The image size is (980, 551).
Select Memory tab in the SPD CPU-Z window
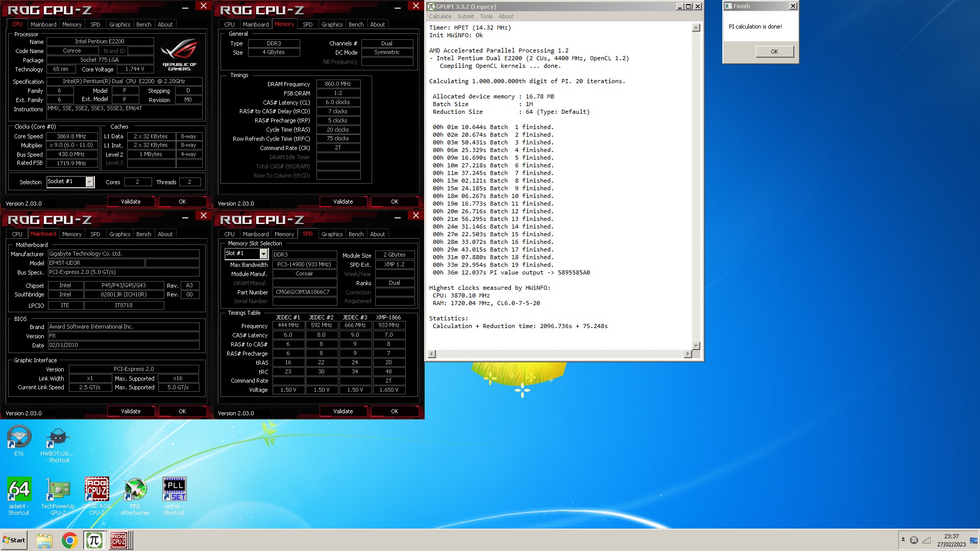pyautogui.click(x=284, y=234)
